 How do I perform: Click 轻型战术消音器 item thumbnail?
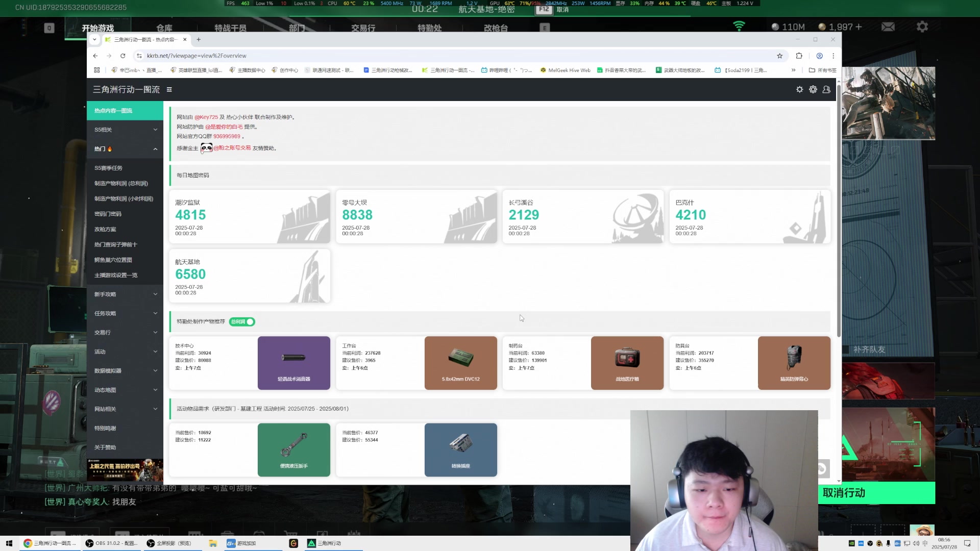[294, 363]
